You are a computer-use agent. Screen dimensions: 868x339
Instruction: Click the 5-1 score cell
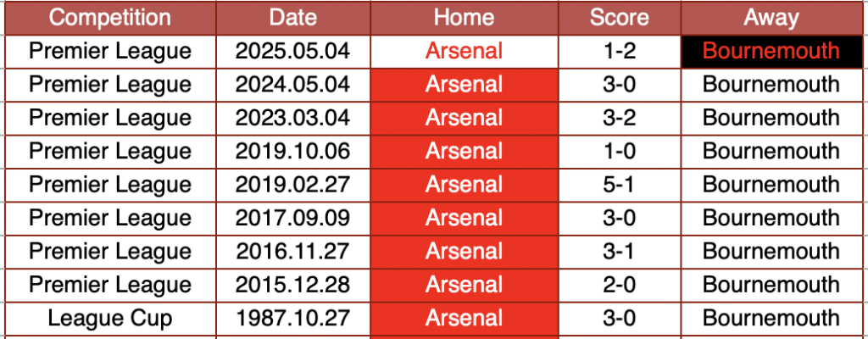[619, 185]
